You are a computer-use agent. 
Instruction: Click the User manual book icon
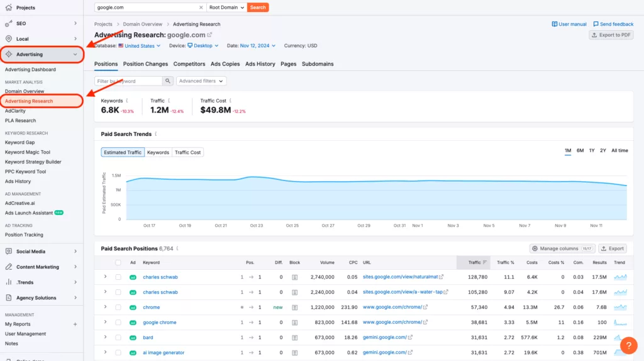point(555,25)
